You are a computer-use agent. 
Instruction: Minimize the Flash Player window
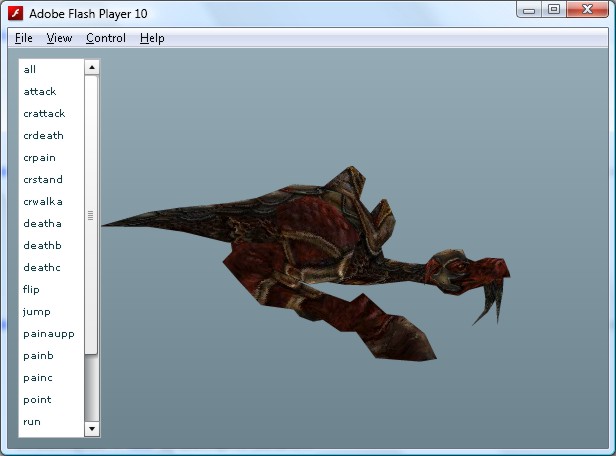tap(529, 10)
